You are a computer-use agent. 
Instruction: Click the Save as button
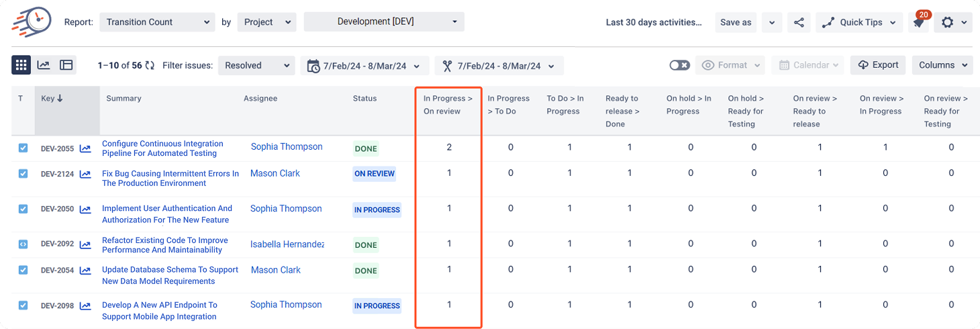(736, 22)
